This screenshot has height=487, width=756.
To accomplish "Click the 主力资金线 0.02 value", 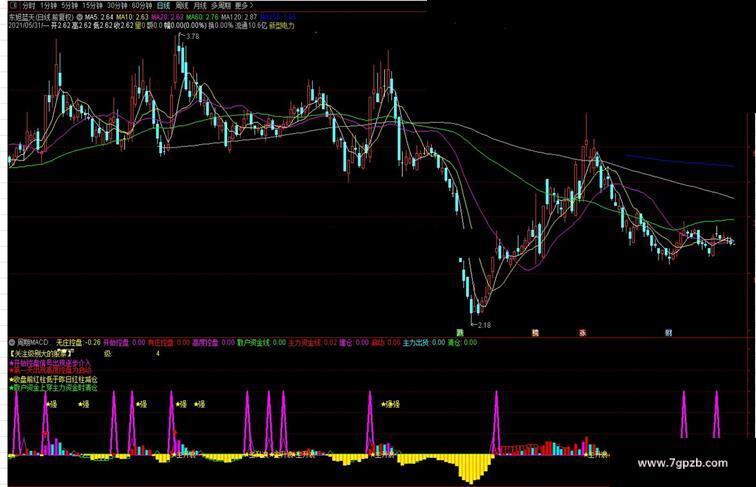I will (313, 342).
